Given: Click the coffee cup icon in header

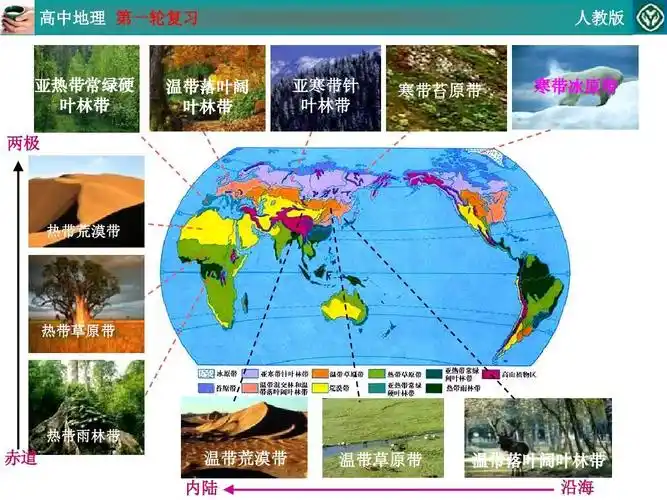Looking at the screenshot, I should pos(16,18).
